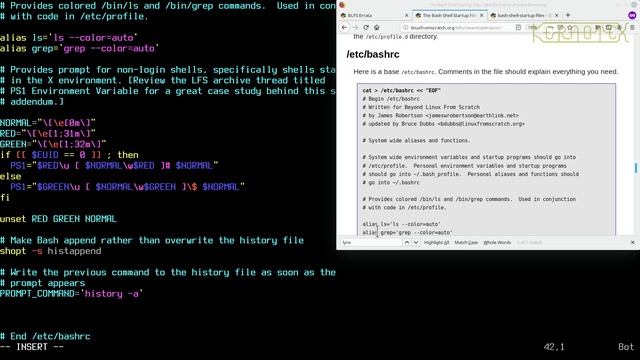The height and width of the screenshot is (360, 640).
Task: Click the purple private browsing mask icon
Action: tap(632, 15)
